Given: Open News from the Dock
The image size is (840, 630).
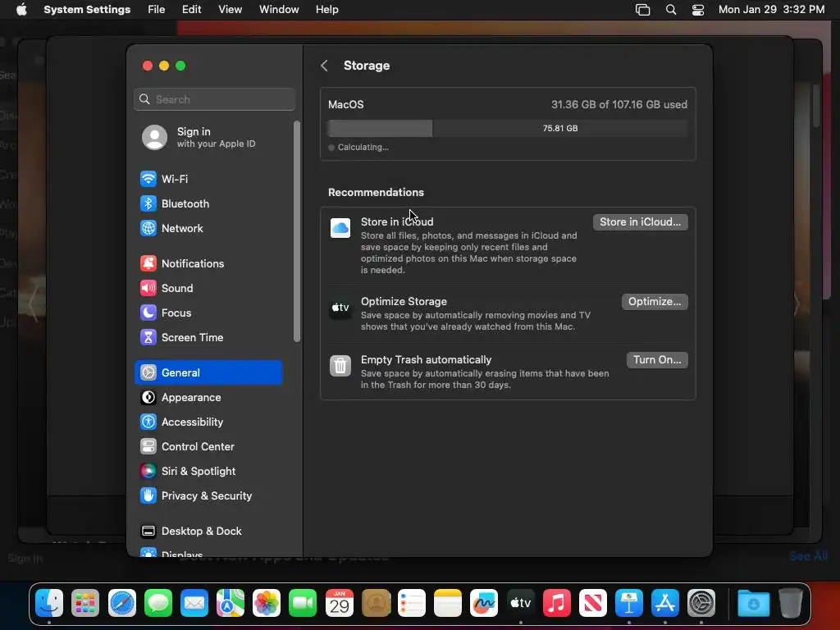Looking at the screenshot, I should [x=592, y=604].
